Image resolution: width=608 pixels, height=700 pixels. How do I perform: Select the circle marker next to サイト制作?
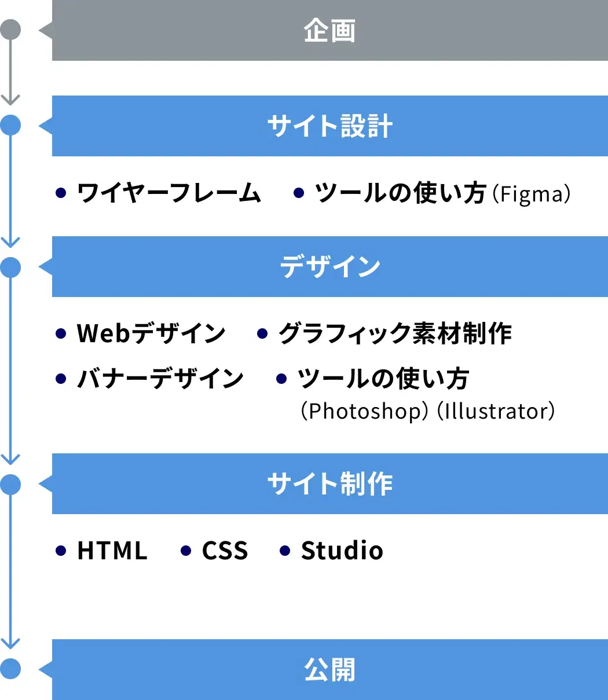(10, 484)
